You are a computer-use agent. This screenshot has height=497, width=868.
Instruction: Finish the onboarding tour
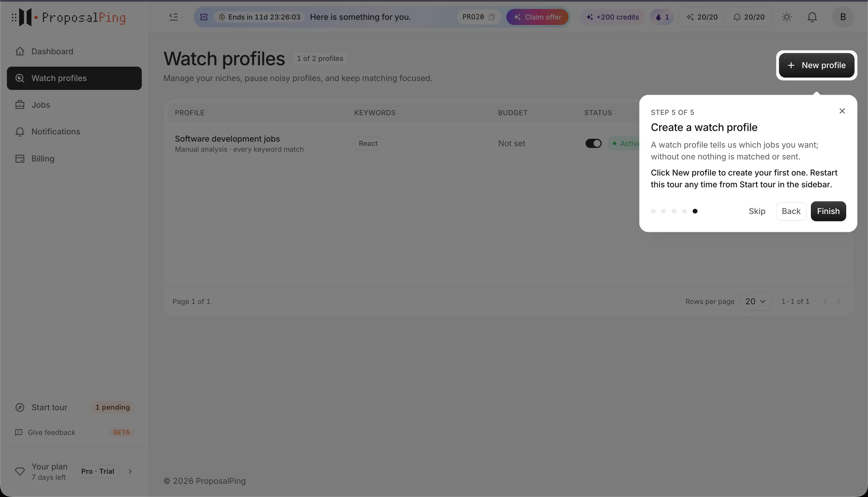(828, 211)
